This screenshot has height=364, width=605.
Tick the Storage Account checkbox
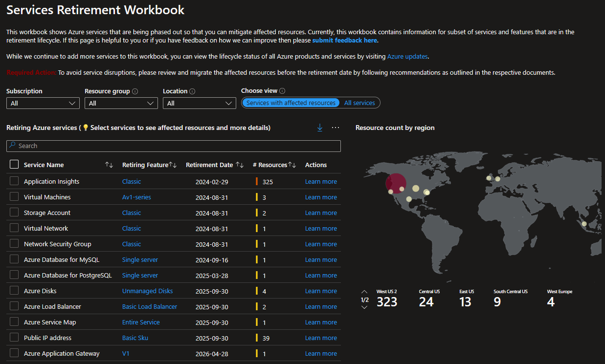pyautogui.click(x=14, y=213)
